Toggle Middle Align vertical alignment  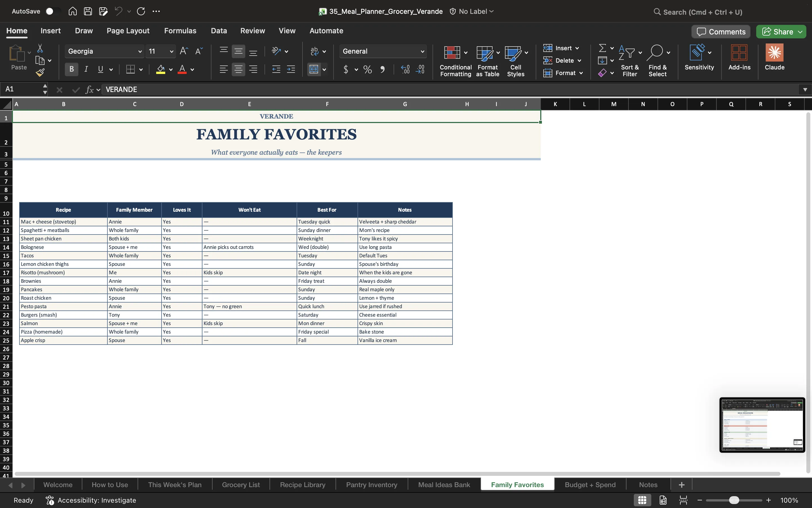(238, 51)
